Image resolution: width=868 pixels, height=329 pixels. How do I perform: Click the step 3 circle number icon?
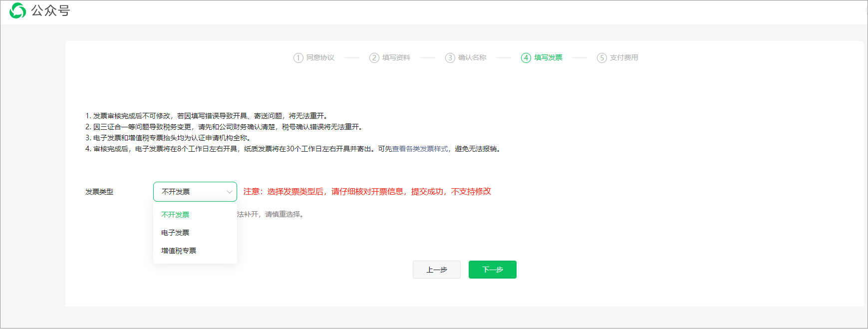450,58
